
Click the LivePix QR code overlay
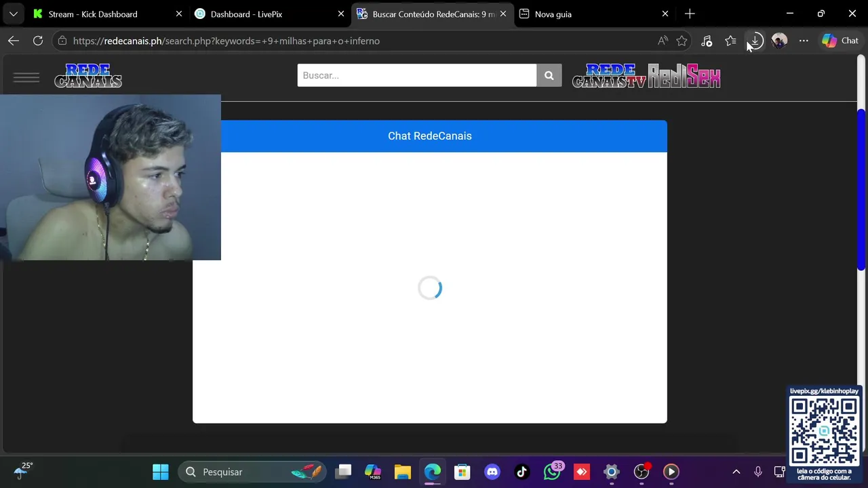tap(824, 434)
